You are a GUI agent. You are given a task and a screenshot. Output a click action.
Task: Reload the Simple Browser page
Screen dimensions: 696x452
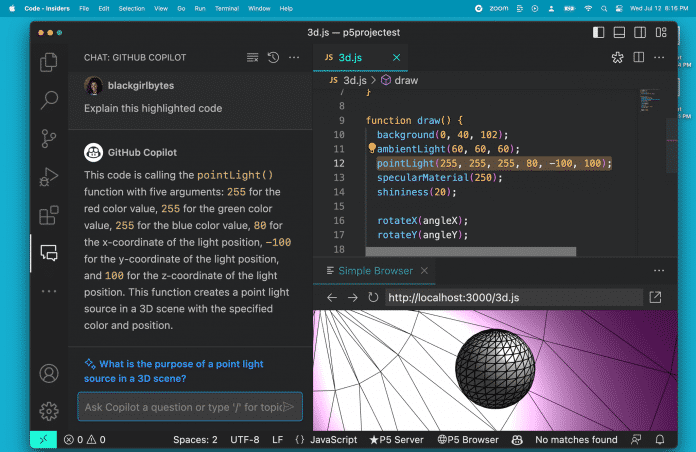[x=373, y=297]
